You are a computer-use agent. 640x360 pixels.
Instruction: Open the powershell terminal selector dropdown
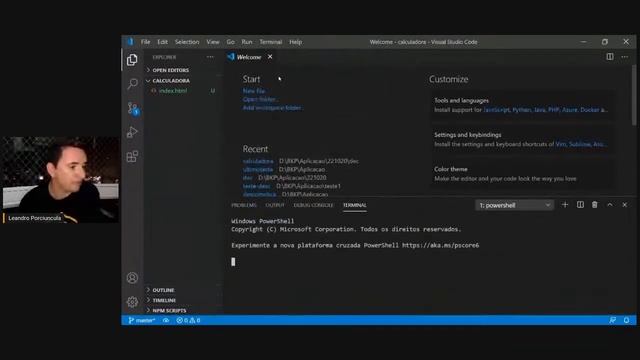[x=514, y=205]
